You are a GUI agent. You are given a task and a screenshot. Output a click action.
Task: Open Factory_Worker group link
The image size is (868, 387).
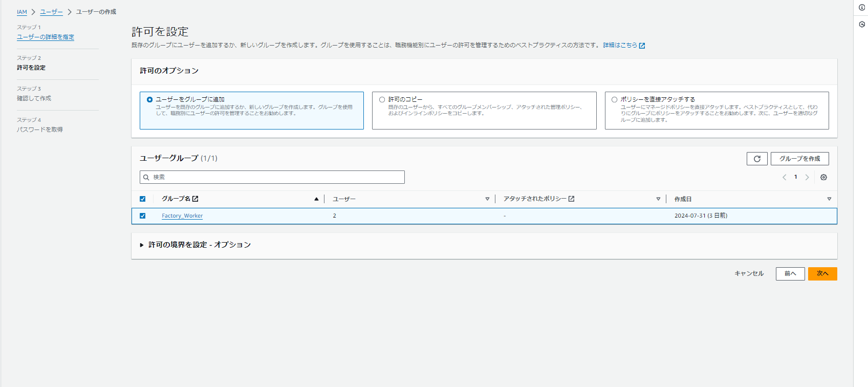coord(182,216)
